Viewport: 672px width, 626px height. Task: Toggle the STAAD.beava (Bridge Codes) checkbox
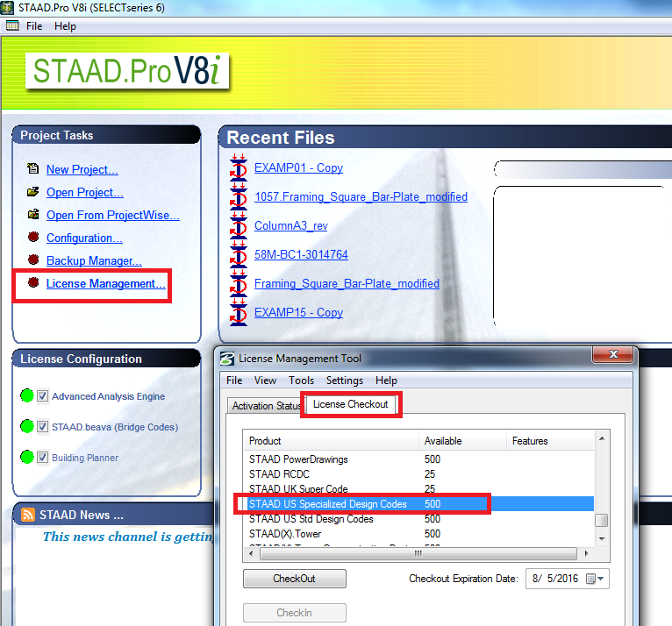coord(42,426)
